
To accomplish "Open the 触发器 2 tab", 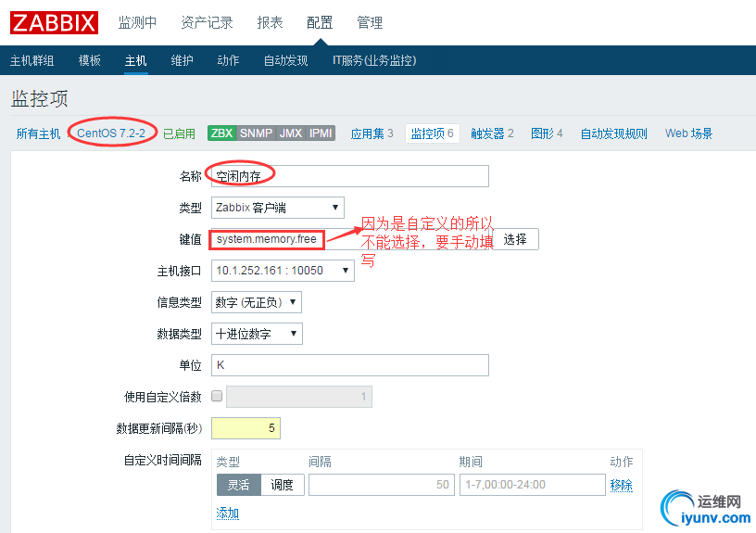I will point(492,133).
